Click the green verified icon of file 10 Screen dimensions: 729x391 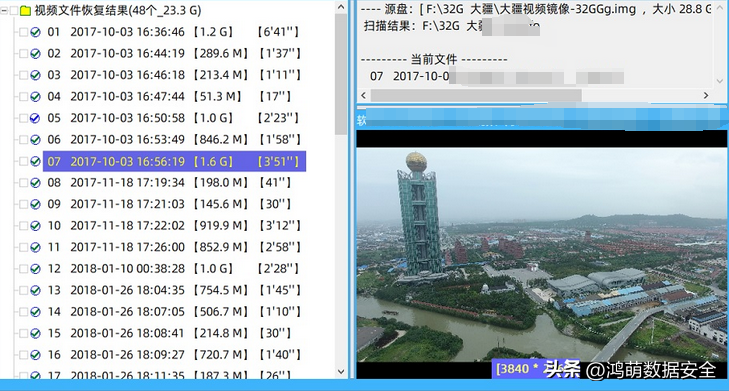[35, 226]
